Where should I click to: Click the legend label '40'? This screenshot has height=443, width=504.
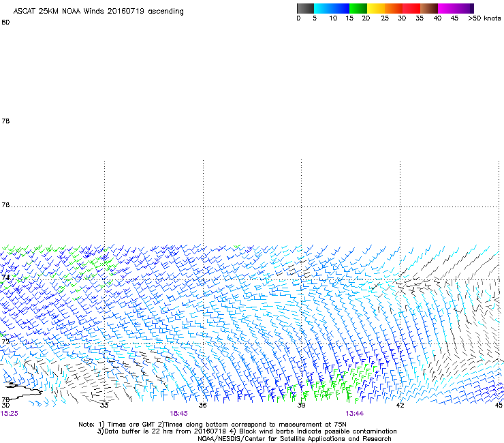(437, 18)
